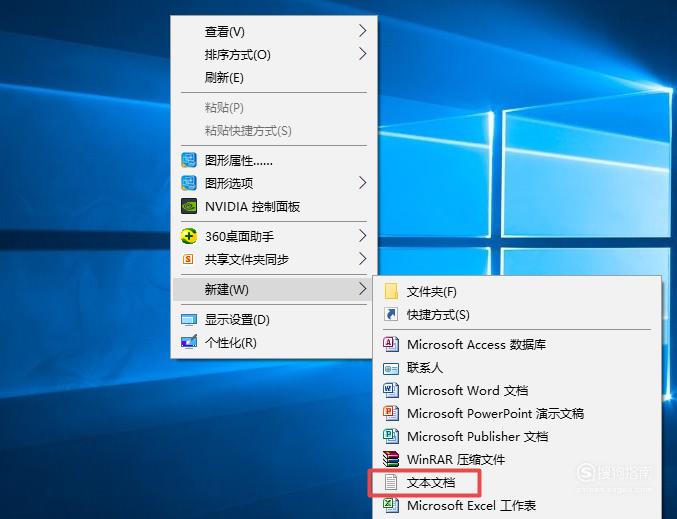
Task: Create a Microsoft Word 文档
Action: (517, 391)
